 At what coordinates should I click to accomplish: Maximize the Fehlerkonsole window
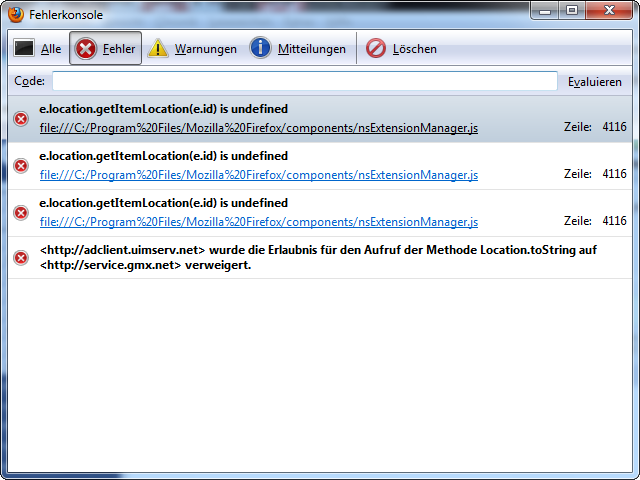coord(572,10)
